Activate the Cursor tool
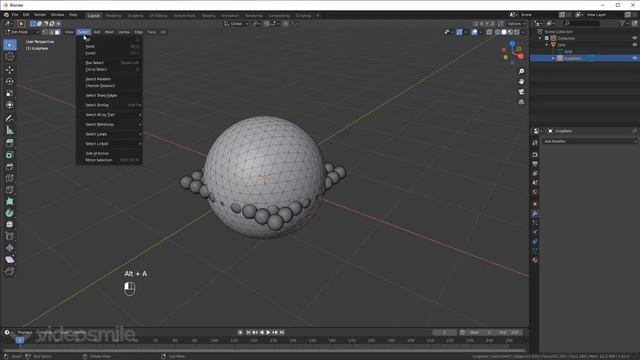This screenshot has height=360, width=640. pos(10,57)
